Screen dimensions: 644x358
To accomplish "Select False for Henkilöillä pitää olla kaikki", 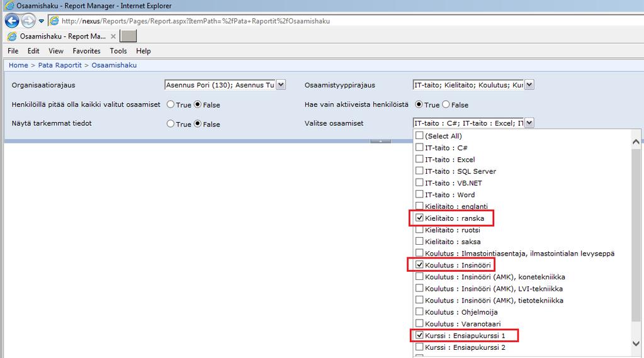I will (x=198, y=104).
